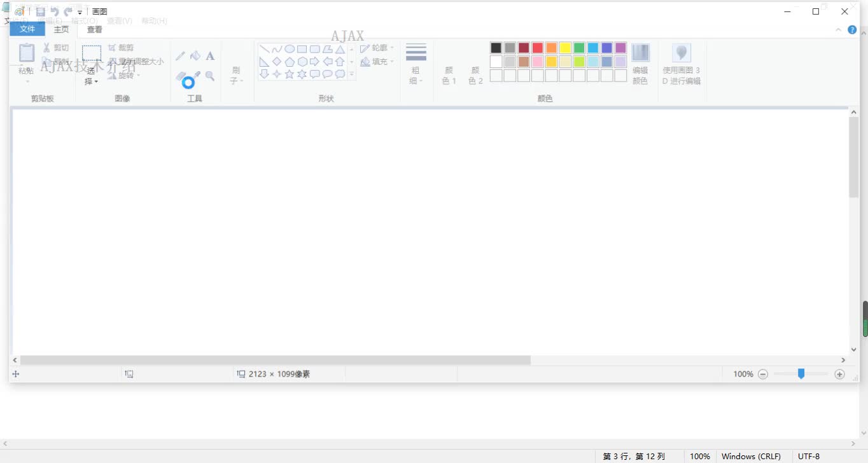Open the Brushes (刷子) dropdown

tap(237, 76)
